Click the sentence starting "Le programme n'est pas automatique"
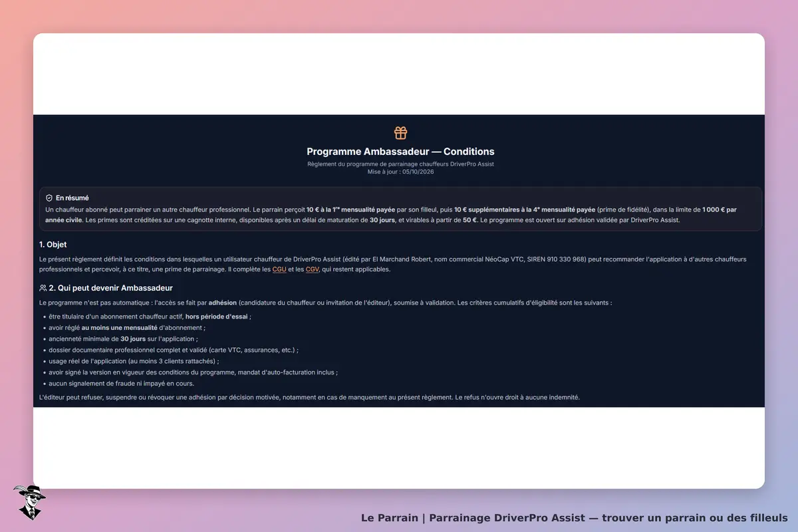 point(326,303)
